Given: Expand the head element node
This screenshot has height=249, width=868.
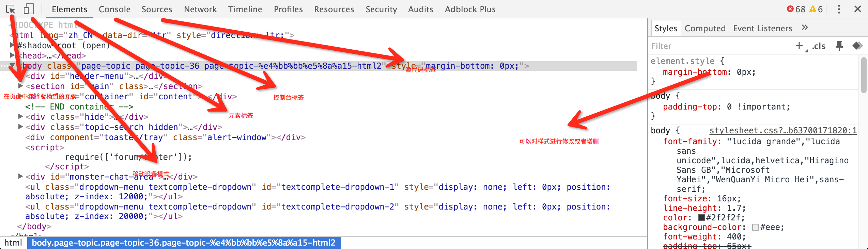Looking at the screenshot, I should point(13,55).
